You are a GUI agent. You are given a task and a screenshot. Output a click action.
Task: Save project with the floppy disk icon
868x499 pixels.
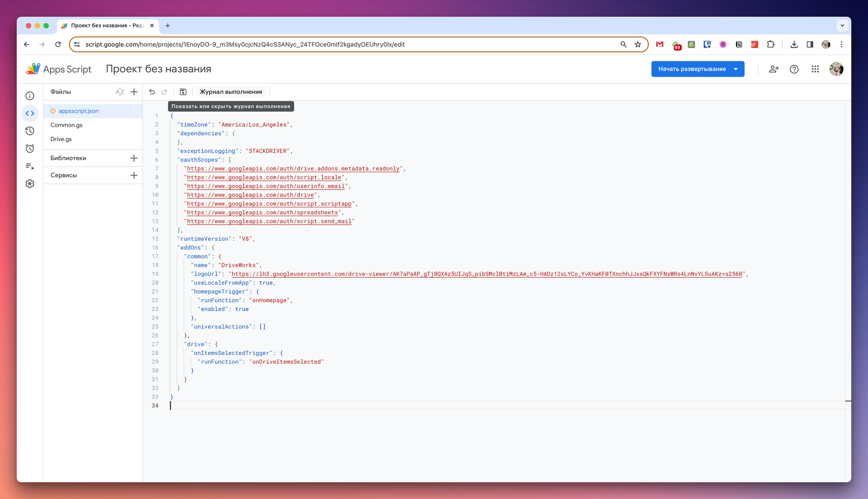183,92
